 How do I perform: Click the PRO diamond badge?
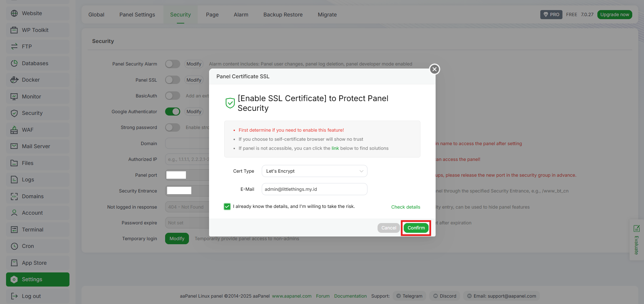[551, 14]
